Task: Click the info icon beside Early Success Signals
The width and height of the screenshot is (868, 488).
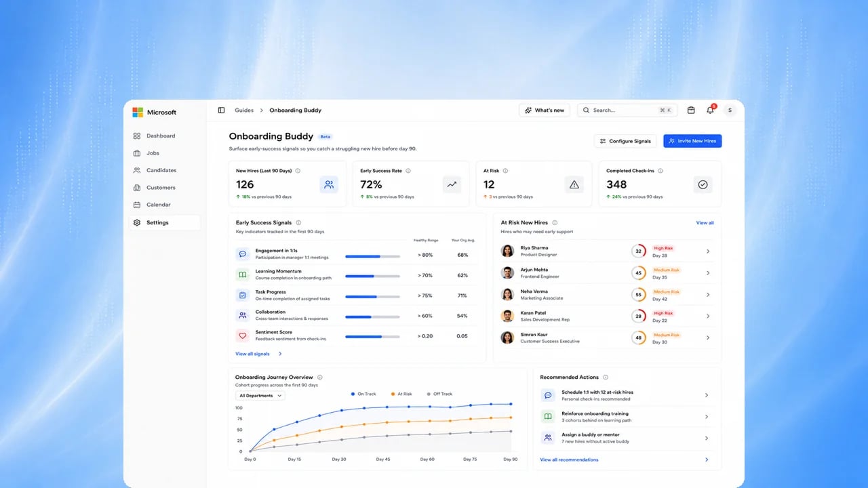Action: 298,222
